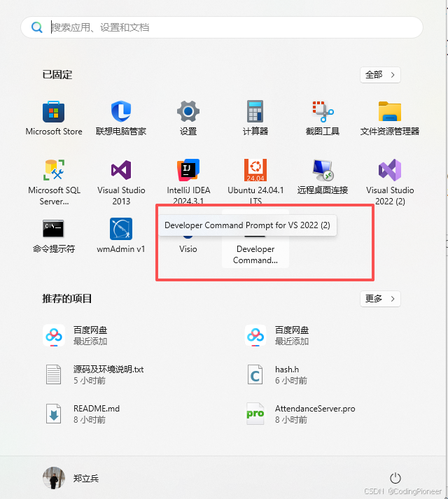This screenshot has height=499, width=448.
Task: Expand 更多 recommended items
Action: (380, 299)
